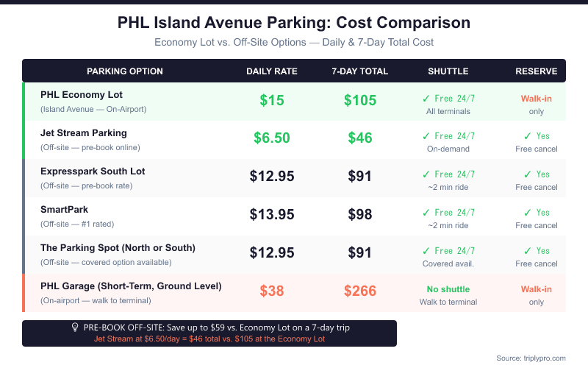Click the No shuttle label for PHL Garage
This screenshot has height=368, width=588.
(x=448, y=289)
